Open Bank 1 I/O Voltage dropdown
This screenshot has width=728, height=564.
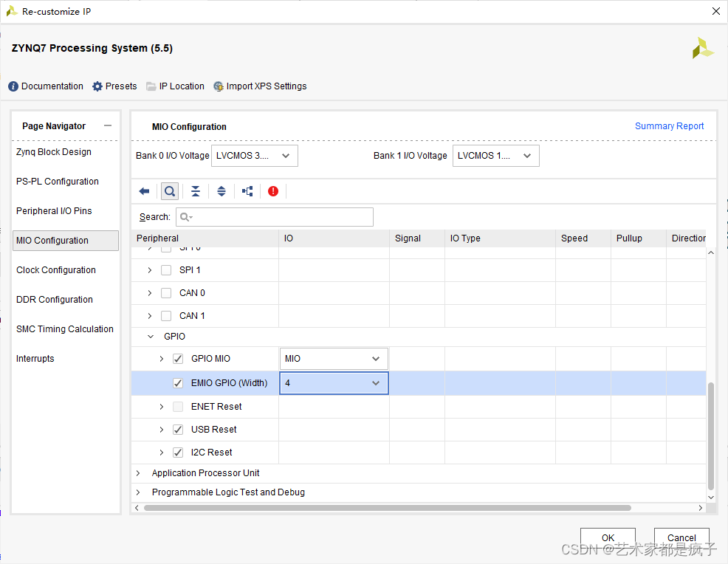[x=496, y=156]
